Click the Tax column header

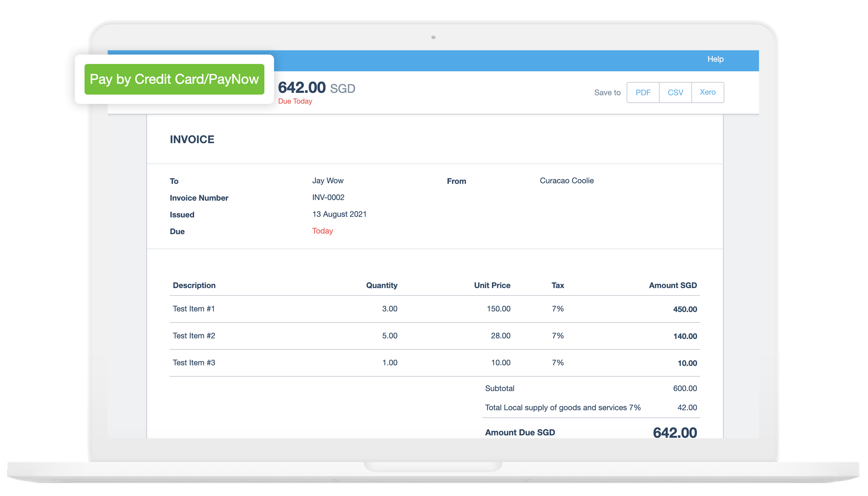point(558,285)
